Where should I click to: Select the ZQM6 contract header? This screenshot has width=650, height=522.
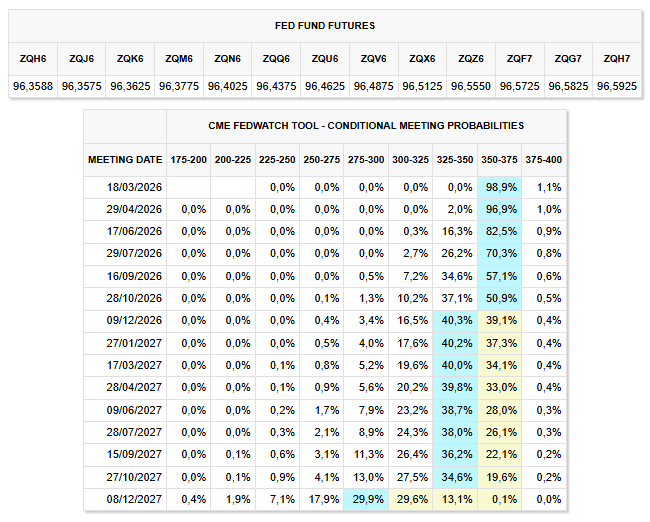(179, 59)
